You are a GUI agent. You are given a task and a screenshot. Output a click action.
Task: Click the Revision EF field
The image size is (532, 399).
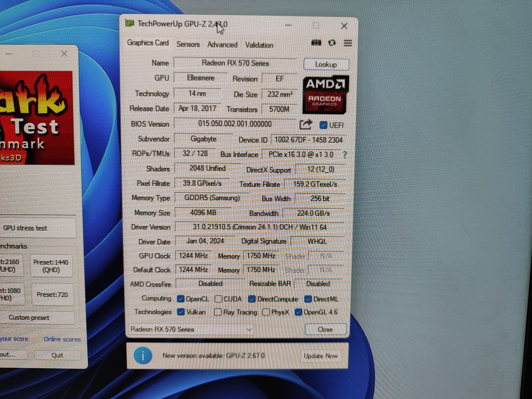[x=280, y=79]
